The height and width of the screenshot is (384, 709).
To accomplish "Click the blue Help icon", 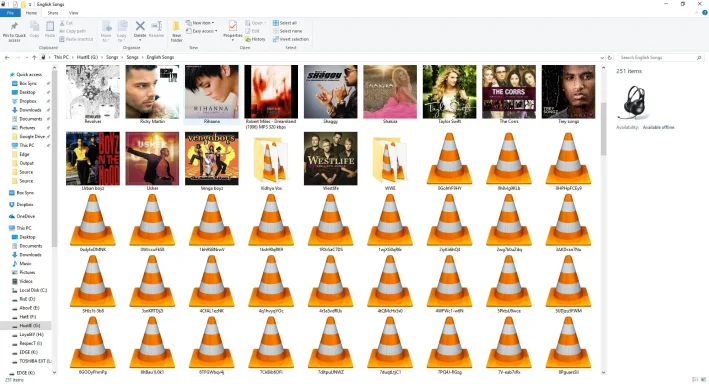I will pos(704,13).
